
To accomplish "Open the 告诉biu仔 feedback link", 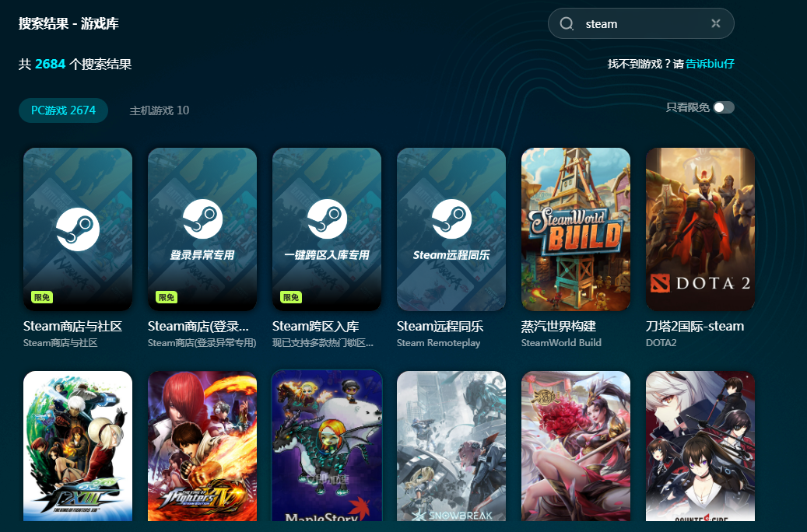I will [x=710, y=64].
